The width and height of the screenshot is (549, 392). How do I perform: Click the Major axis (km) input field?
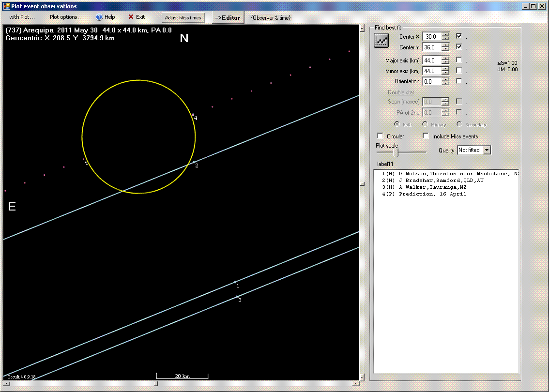click(432, 60)
